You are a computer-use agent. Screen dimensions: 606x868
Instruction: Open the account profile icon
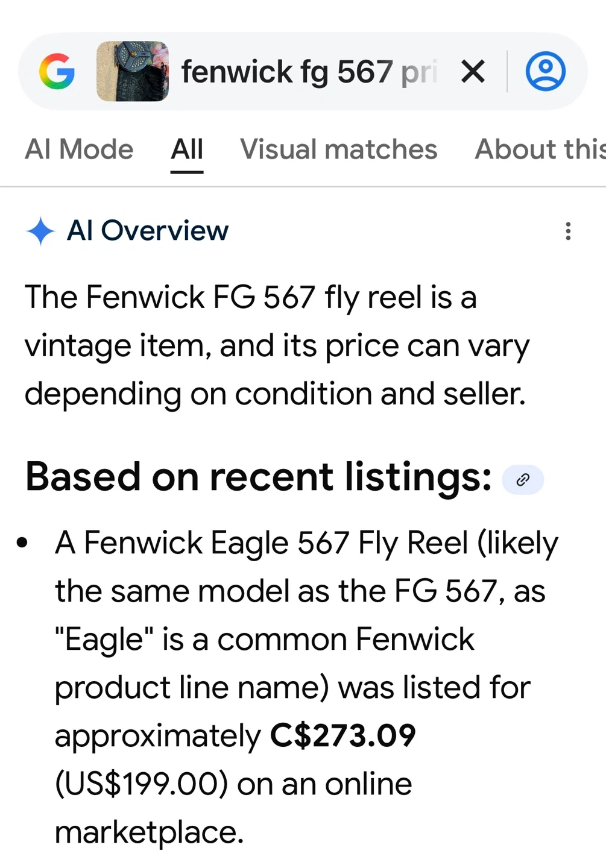point(545,72)
